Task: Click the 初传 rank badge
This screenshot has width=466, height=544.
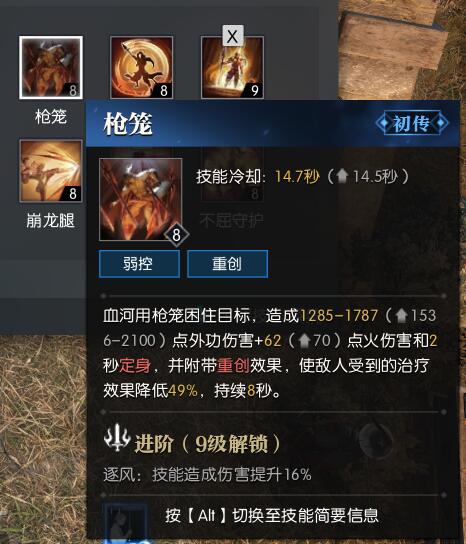Action: pos(412,123)
